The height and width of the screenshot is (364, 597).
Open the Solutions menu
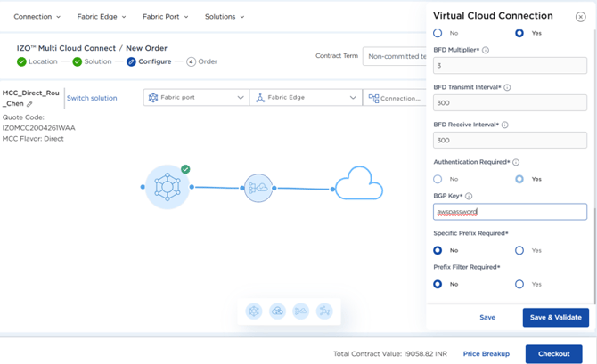(225, 17)
